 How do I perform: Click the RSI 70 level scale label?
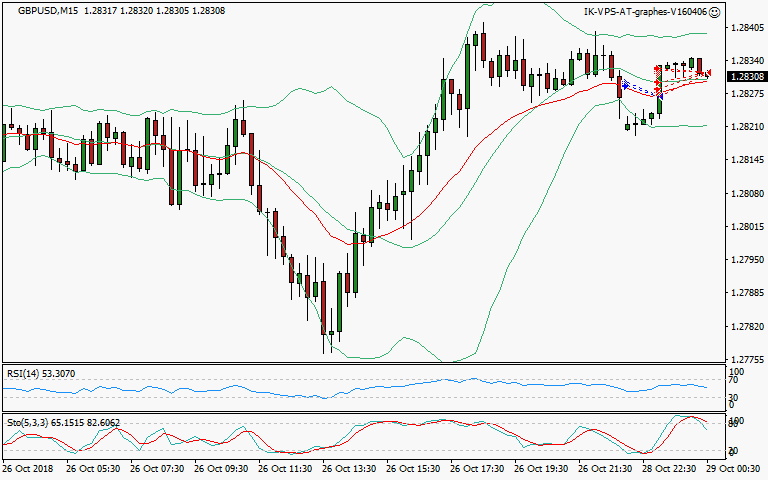coord(733,380)
